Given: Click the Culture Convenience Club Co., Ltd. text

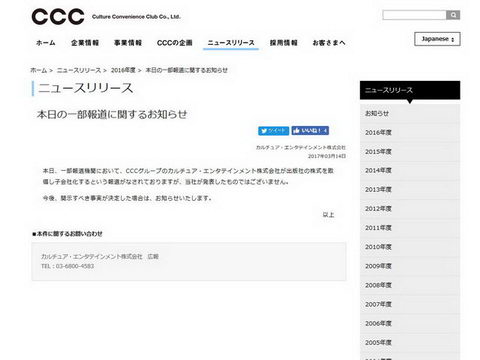Looking at the screenshot, I should [136, 17].
